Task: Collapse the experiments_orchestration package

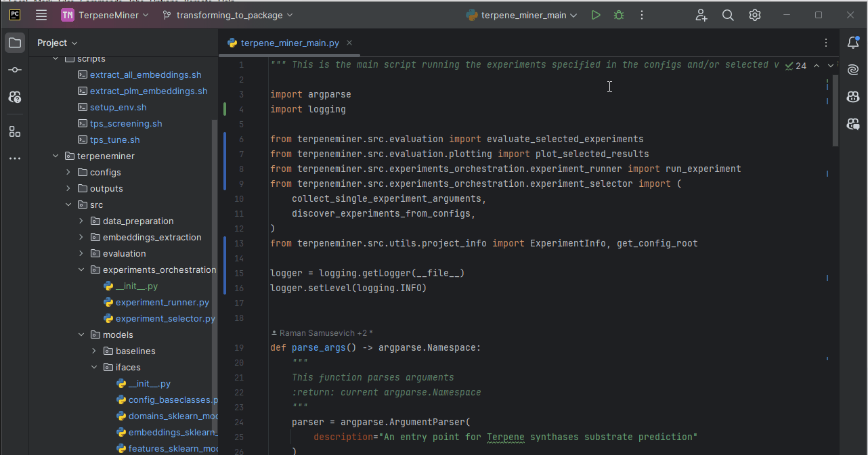Action: (x=81, y=270)
